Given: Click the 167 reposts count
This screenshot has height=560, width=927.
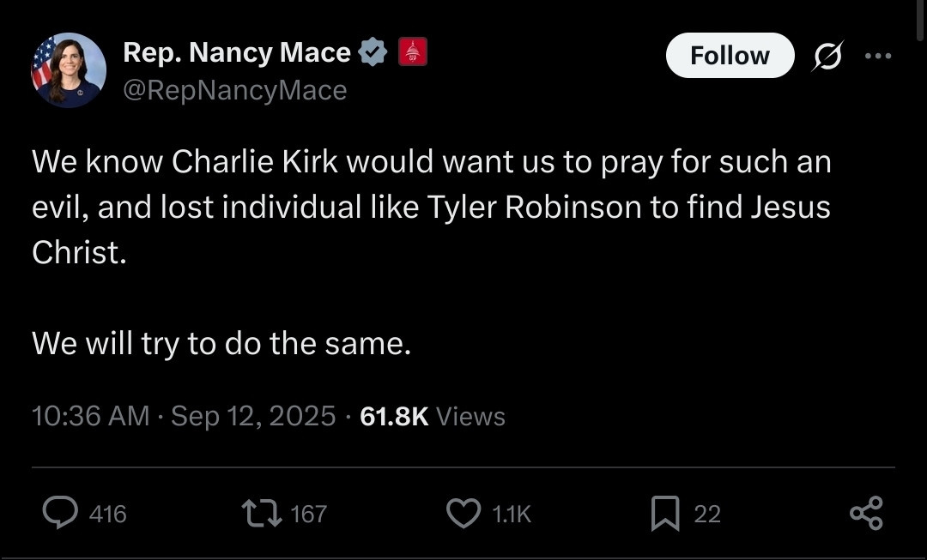Looking at the screenshot, I should [x=309, y=514].
